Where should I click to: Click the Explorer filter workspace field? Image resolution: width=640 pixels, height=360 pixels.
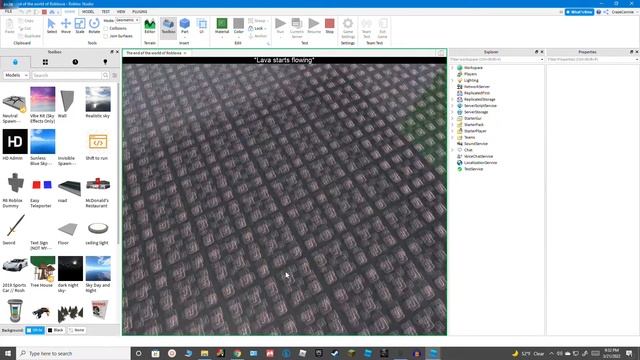(x=496, y=60)
